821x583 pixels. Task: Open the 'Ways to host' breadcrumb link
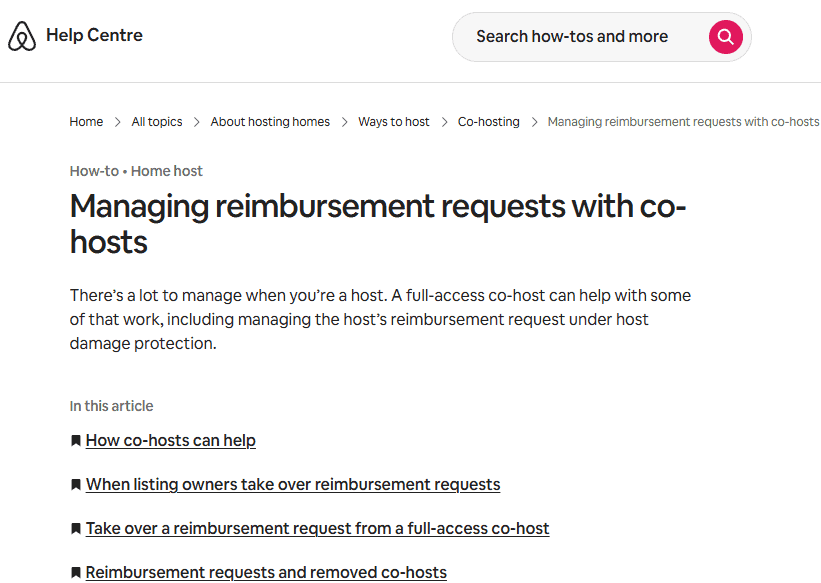[393, 121]
